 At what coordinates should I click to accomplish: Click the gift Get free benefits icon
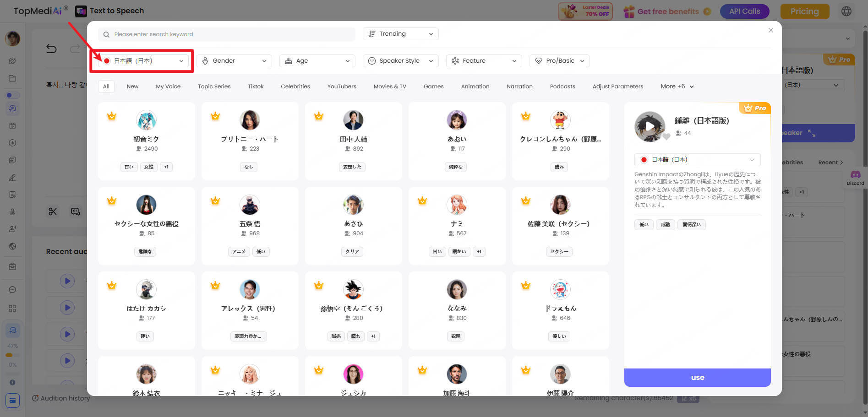pos(629,11)
